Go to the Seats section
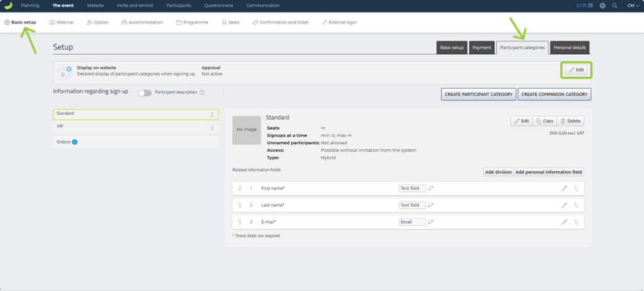644x291 pixels. point(230,22)
